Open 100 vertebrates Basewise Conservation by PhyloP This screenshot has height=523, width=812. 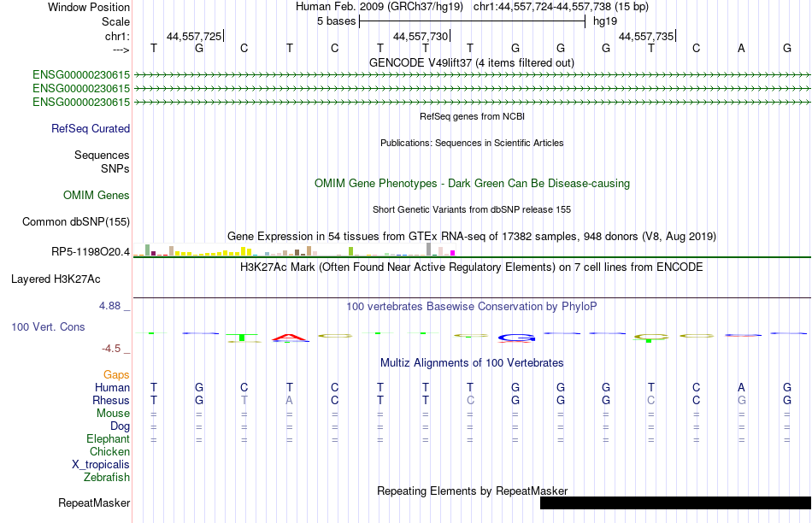[472, 307]
